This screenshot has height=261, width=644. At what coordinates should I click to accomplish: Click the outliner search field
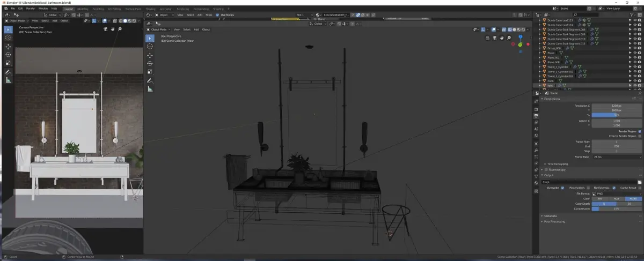pyautogui.click(x=585, y=15)
